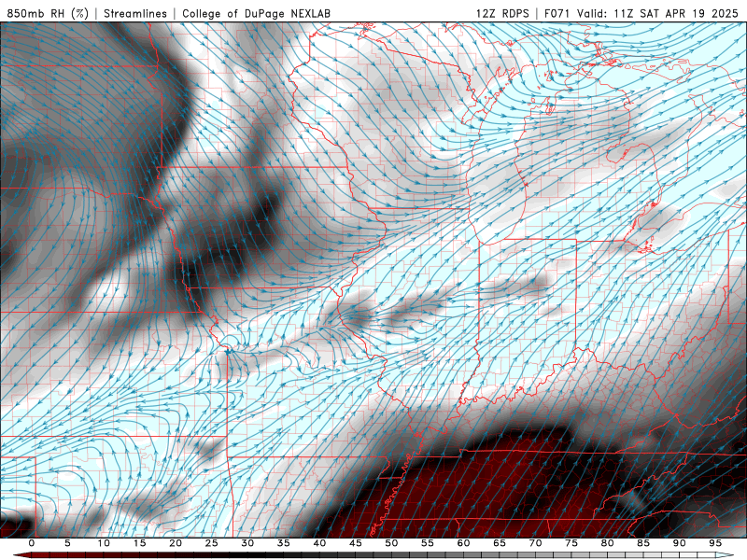This screenshot has width=747, height=560.
Task: Click the colorbar label '60'
Action: pyautogui.click(x=463, y=543)
